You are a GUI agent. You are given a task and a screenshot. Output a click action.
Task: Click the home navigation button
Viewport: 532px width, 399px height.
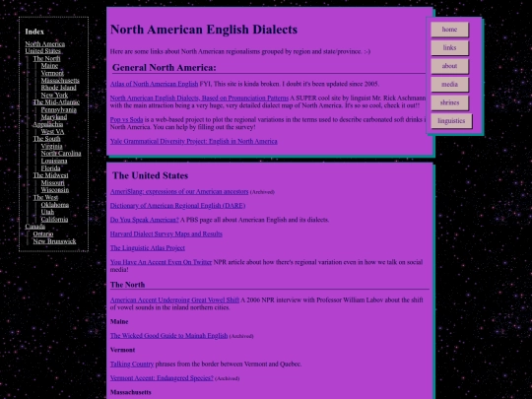point(449,30)
